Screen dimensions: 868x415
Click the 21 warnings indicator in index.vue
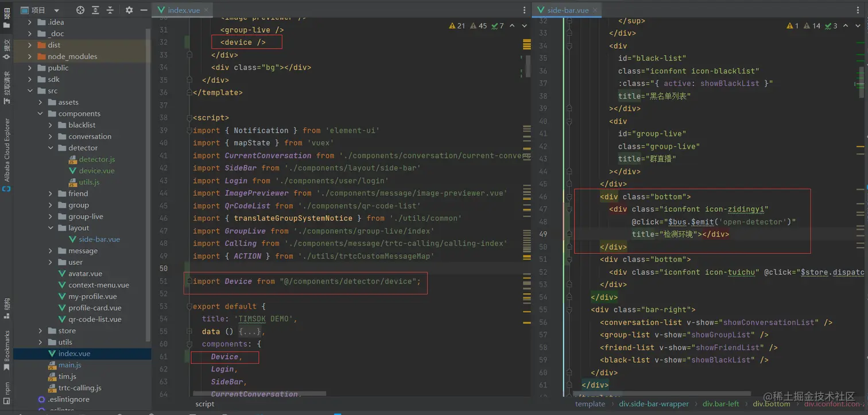pos(457,26)
